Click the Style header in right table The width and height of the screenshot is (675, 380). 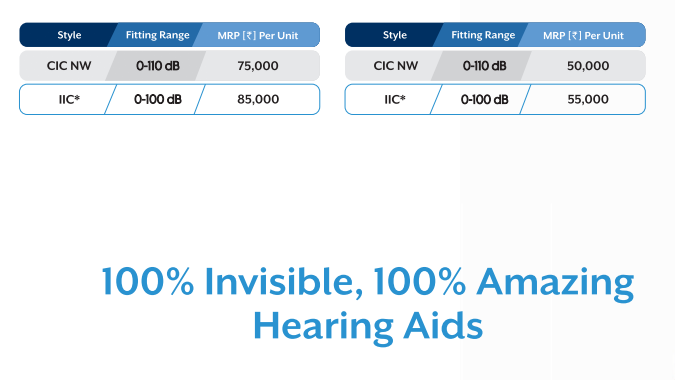point(395,35)
